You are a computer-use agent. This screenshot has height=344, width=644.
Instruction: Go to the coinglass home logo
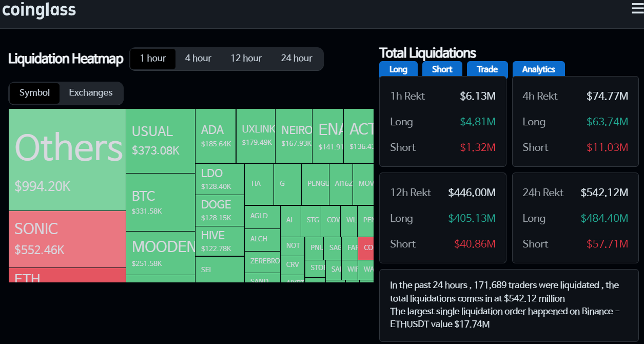pos(39,9)
